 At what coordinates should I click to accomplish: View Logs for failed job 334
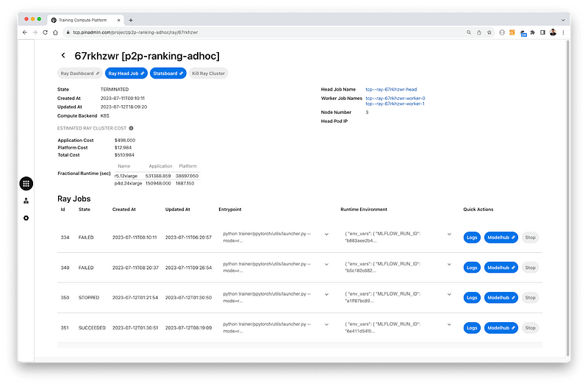click(x=472, y=237)
